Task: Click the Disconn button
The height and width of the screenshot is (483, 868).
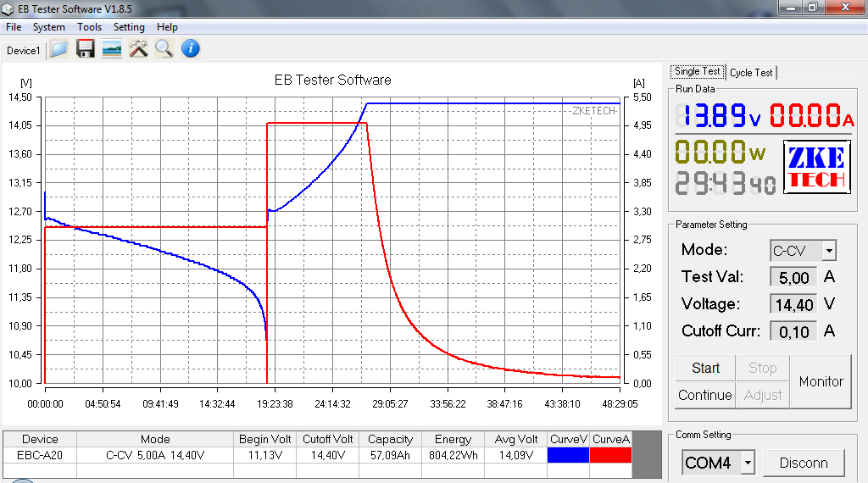Action: pyautogui.click(x=804, y=463)
